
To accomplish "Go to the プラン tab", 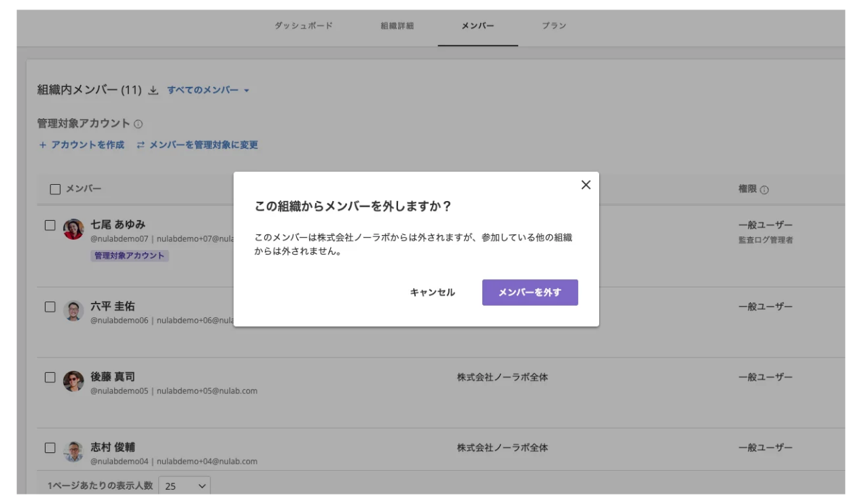I will (x=554, y=26).
